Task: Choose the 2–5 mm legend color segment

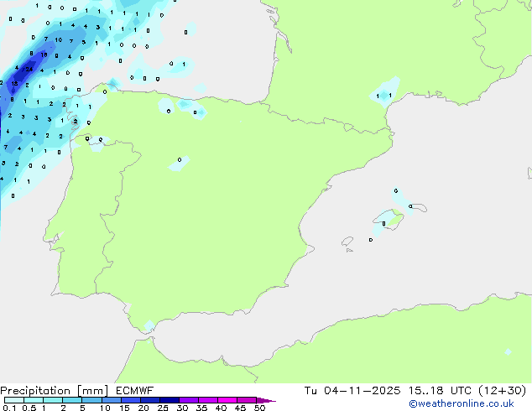Action: pyautogui.click(x=72, y=400)
